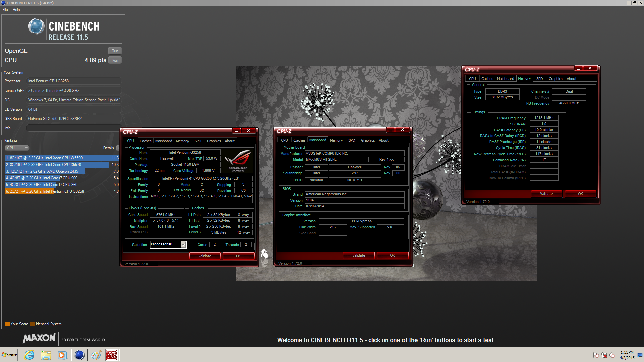Click Validate in CPU-Z Memory window

(546, 194)
